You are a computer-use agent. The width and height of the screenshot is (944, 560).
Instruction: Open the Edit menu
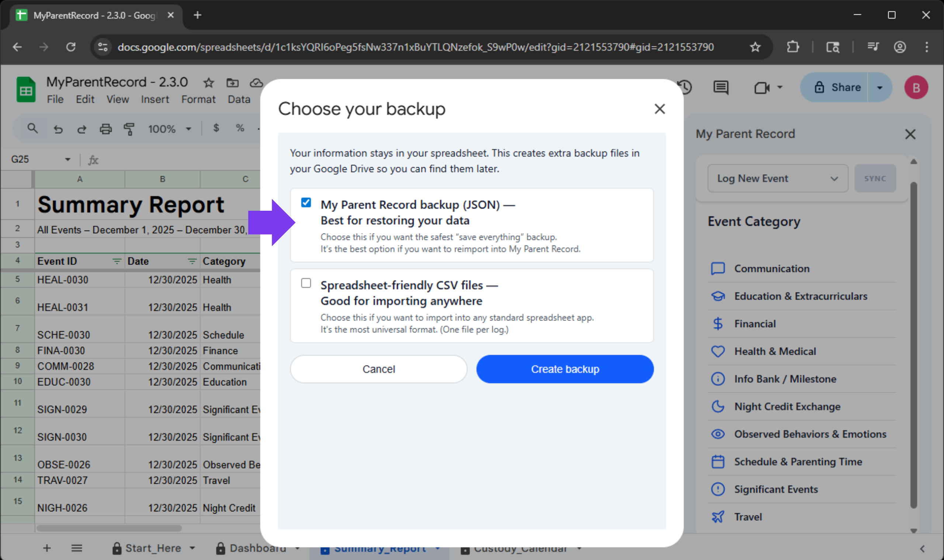click(x=85, y=99)
